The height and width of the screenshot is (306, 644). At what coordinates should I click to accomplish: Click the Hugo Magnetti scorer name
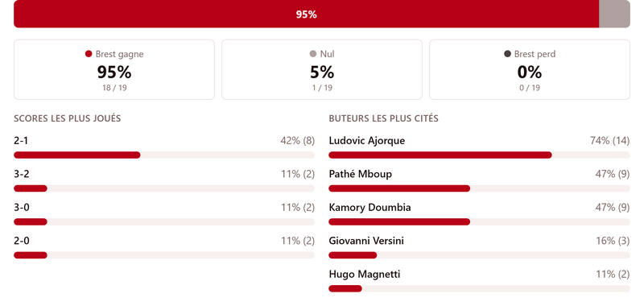365,274
